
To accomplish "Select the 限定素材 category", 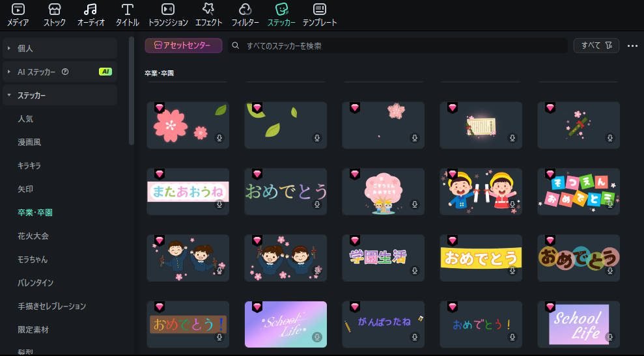I will click(33, 330).
